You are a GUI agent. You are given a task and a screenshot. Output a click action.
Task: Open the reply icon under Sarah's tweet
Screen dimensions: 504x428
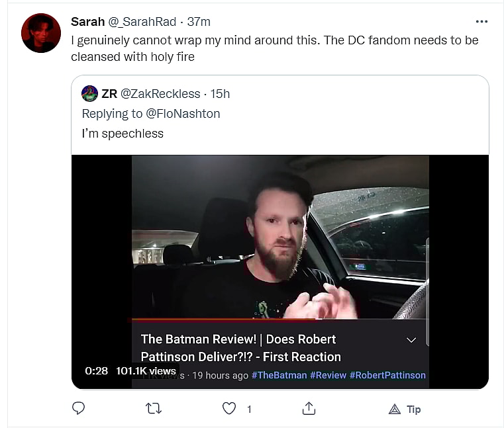tap(78, 409)
